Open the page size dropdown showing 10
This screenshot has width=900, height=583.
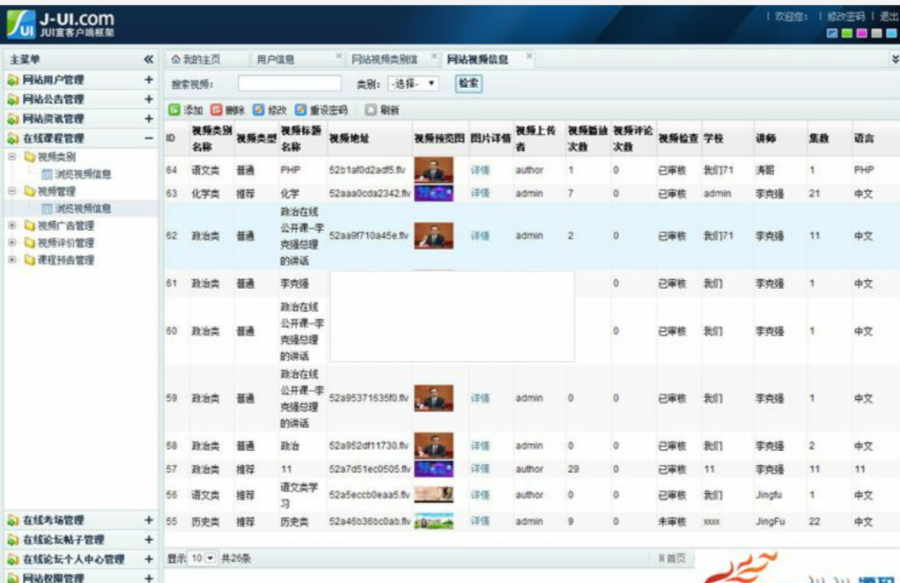pos(203,558)
